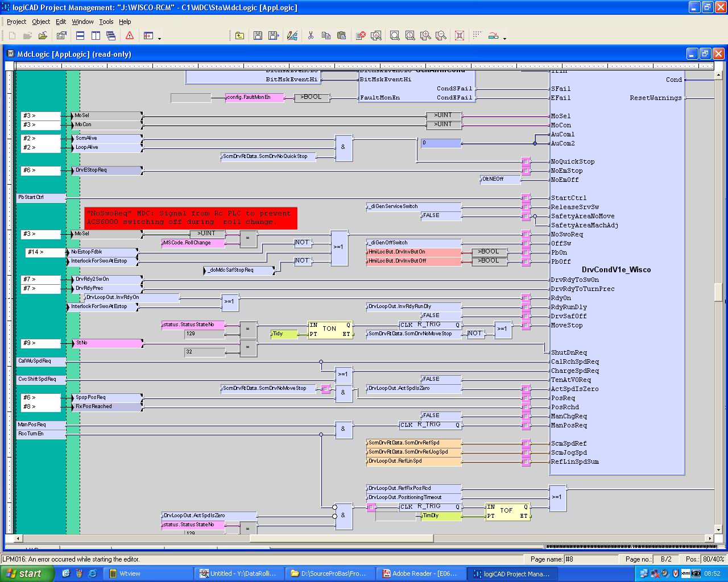
Task: Click the Save floppy disk icon
Action: point(258,36)
